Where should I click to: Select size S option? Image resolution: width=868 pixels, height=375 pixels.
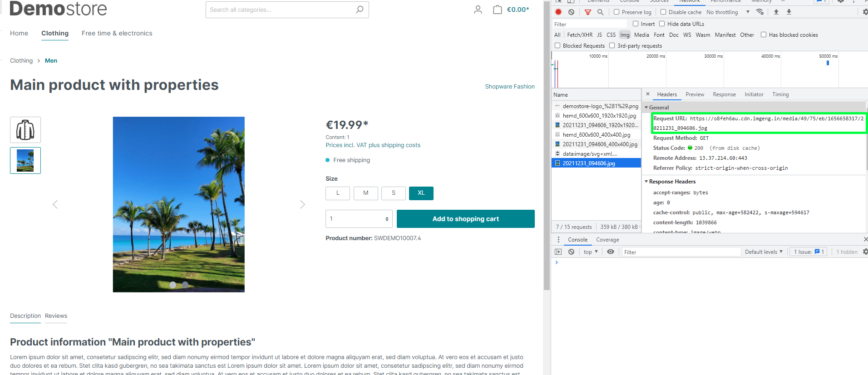point(394,193)
